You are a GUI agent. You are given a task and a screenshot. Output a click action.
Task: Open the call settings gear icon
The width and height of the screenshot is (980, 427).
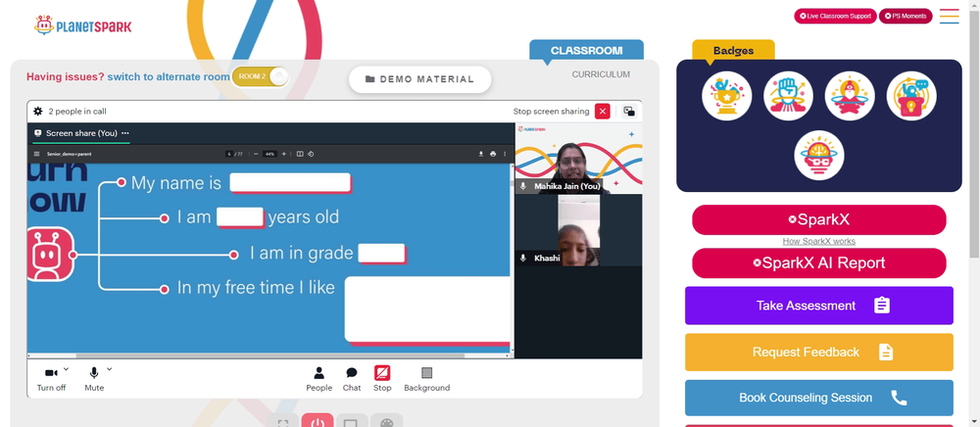tap(37, 111)
